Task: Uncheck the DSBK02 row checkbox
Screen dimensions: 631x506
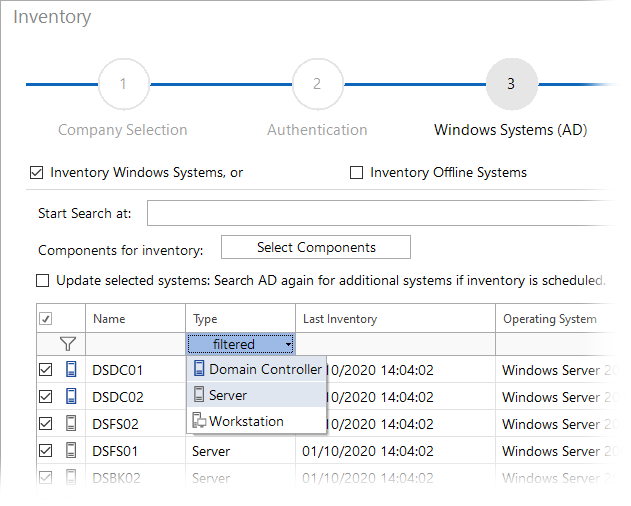Action: (45, 478)
